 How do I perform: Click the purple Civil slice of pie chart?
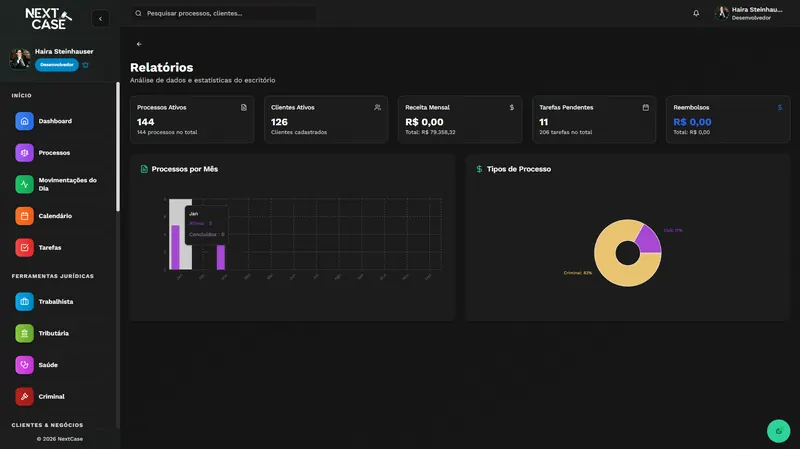pos(649,240)
